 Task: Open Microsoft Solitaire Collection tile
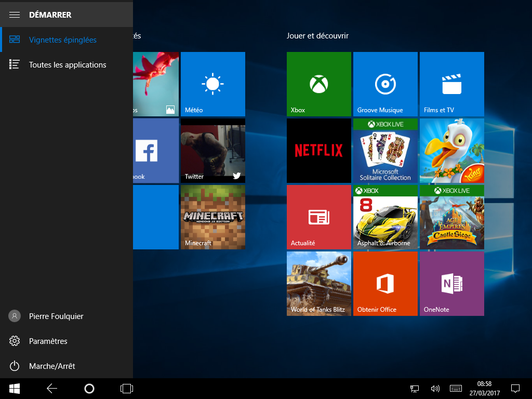(385, 151)
